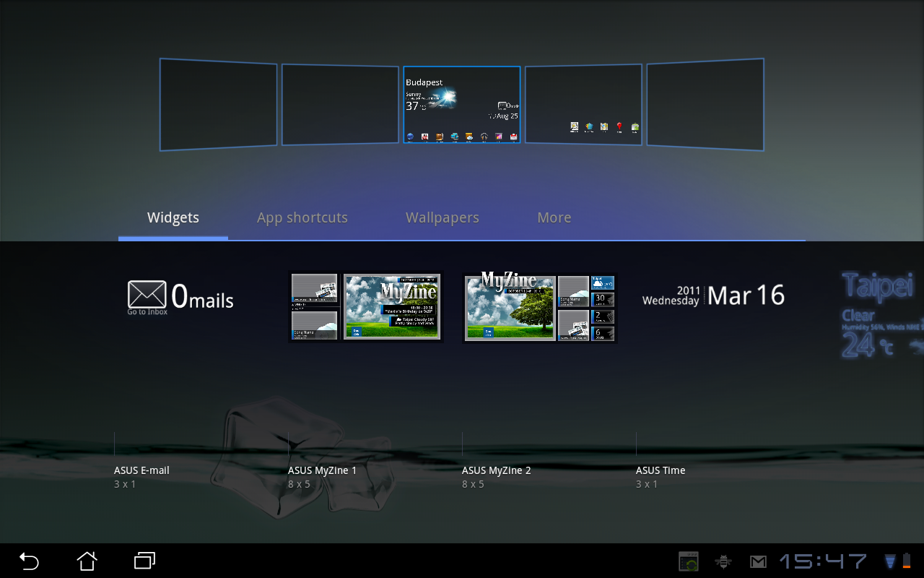Select the ASUS MyZine 1 widget preview
The image size is (924, 578).
pos(366,307)
